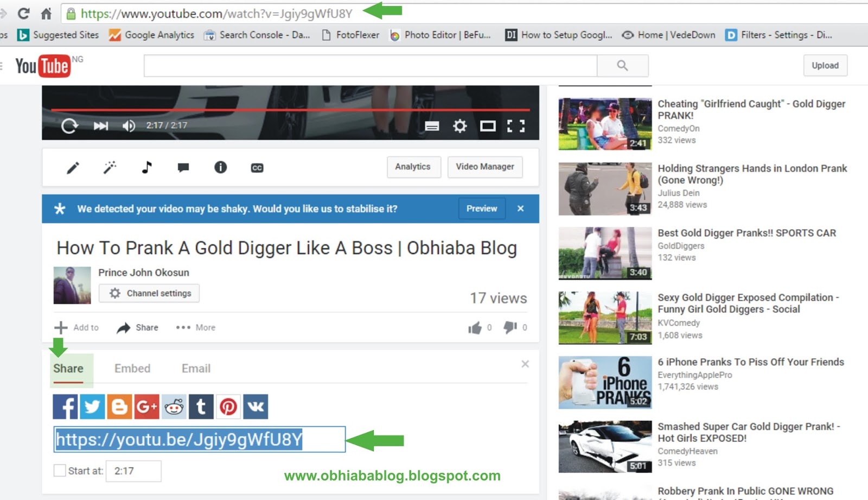Image resolution: width=868 pixels, height=500 pixels.
Task: Click the YouTube logo
Action: point(43,66)
